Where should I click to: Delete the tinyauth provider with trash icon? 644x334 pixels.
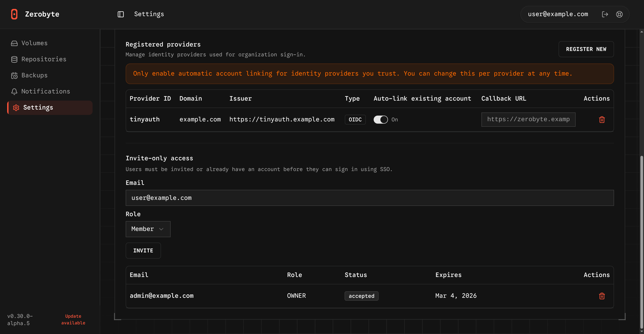(602, 120)
